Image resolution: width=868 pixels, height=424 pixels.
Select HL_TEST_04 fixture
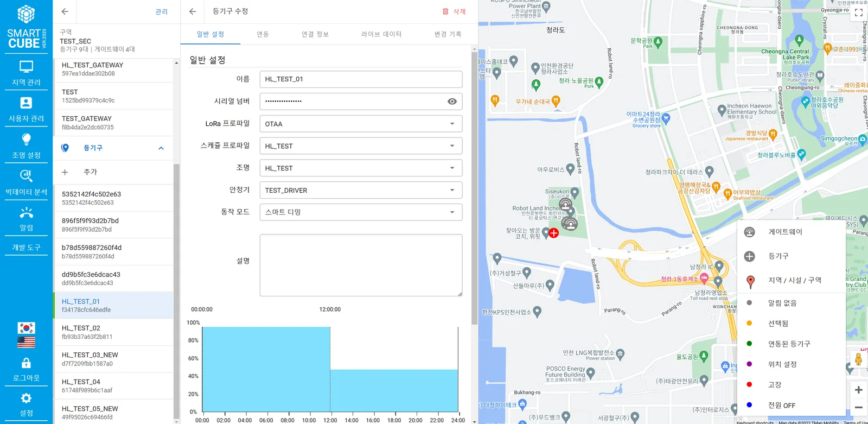click(113, 386)
